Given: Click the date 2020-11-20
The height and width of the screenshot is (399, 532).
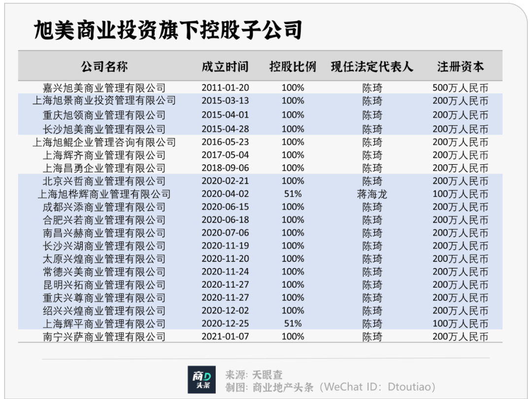Looking at the screenshot, I should pos(225,258).
